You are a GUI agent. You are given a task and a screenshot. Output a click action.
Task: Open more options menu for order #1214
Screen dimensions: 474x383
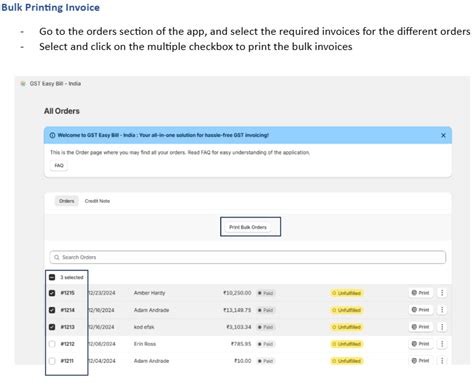[x=442, y=310]
